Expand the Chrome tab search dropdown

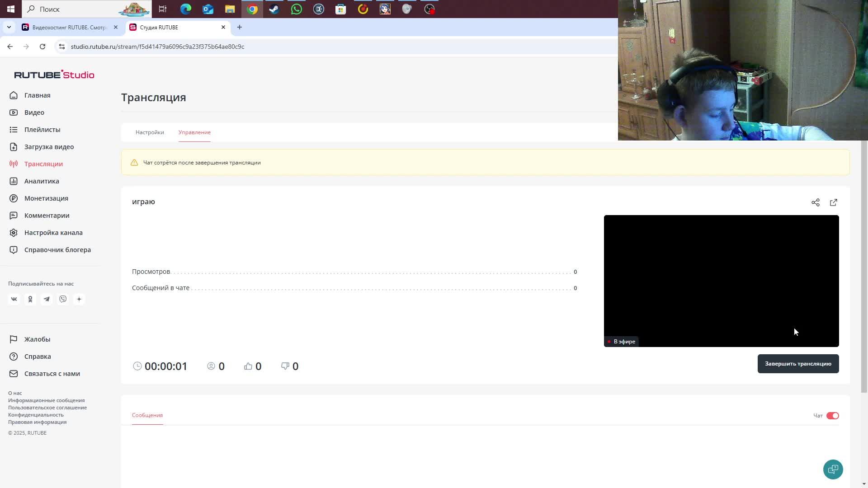click(x=9, y=27)
